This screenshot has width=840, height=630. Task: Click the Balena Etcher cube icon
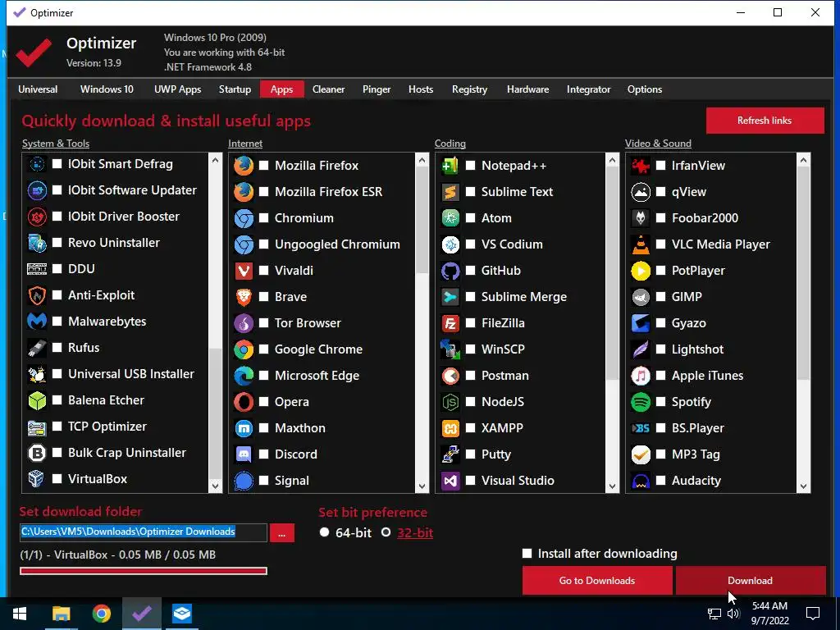pos(37,400)
